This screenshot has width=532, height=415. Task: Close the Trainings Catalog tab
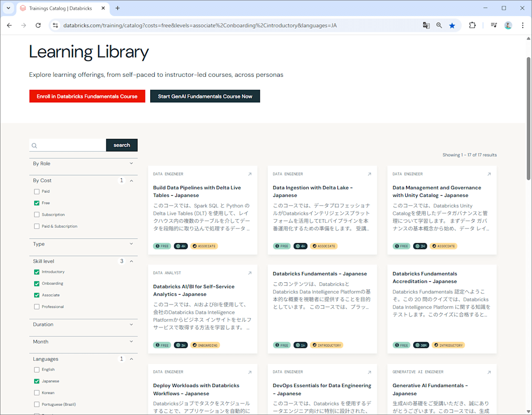point(103,8)
